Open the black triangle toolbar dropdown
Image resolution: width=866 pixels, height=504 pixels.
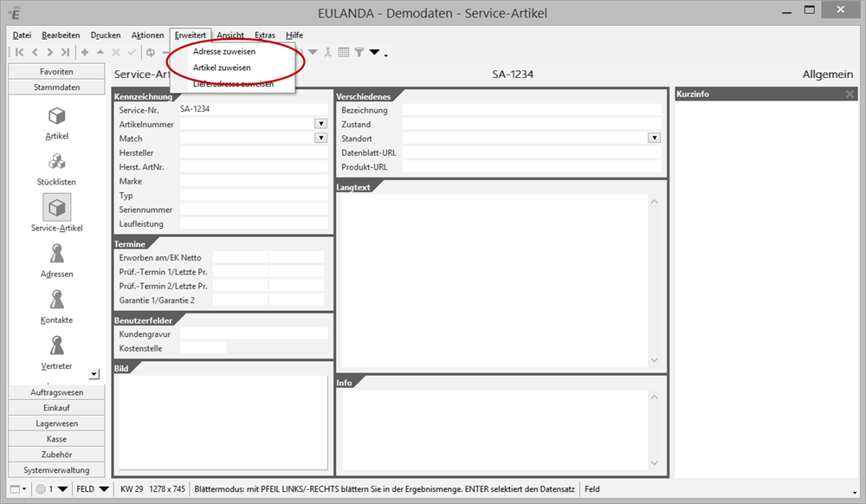pyautogui.click(x=374, y=53)
